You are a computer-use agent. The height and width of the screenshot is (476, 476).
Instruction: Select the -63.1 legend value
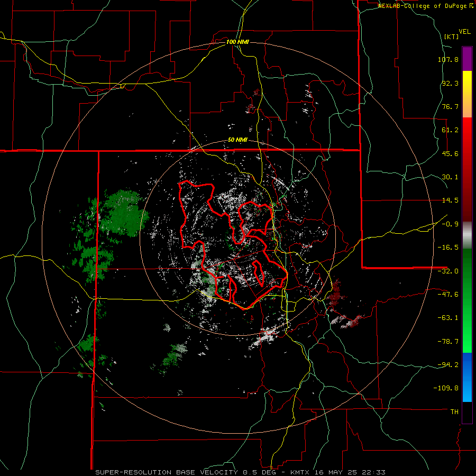click(448, 318)
